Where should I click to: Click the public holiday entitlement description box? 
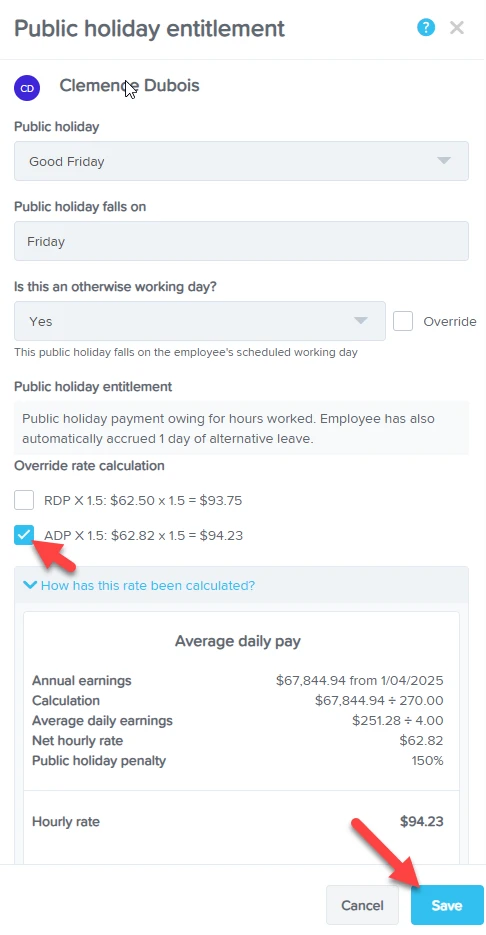click(242, 428)
